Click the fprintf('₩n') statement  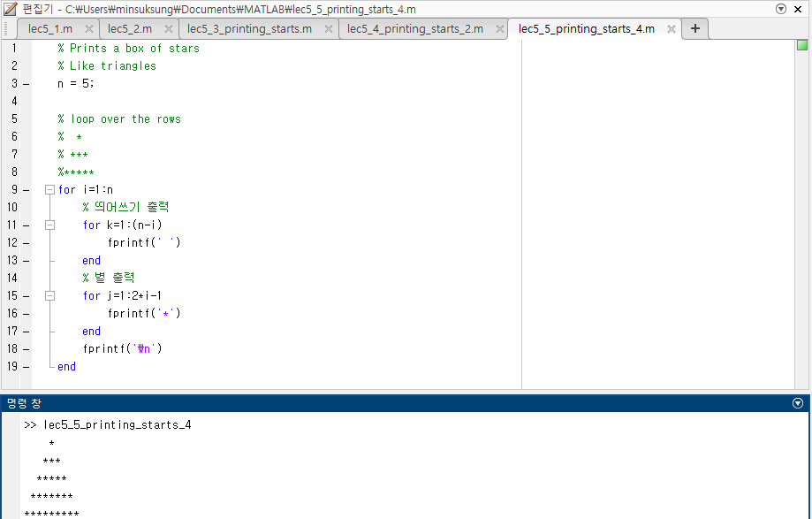pos(122,348)
